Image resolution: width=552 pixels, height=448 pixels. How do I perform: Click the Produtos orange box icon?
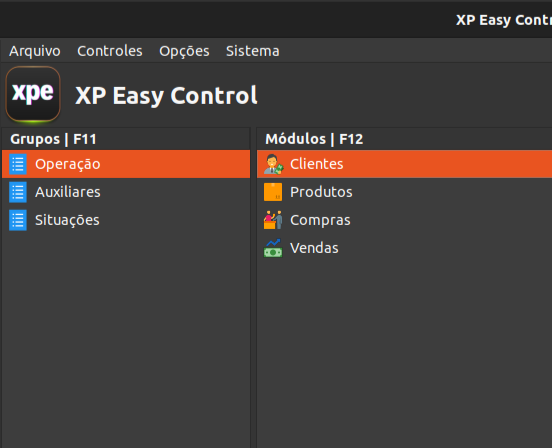tap(273, 192)
